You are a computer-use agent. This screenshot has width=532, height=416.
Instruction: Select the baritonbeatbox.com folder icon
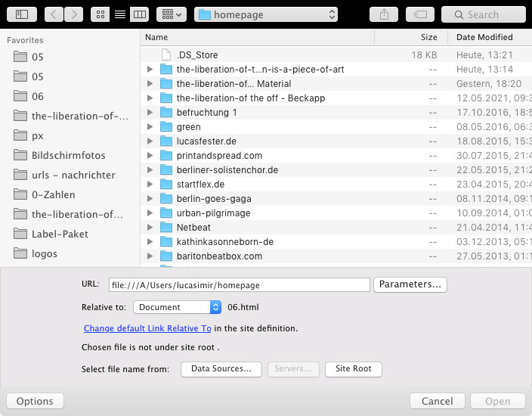click(x=166, y=256)
